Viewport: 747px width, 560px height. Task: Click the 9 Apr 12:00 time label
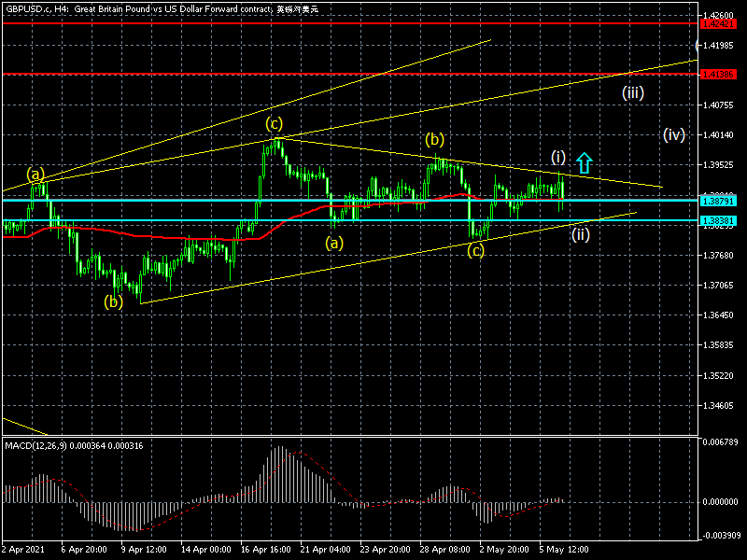pyautogui.click(x=144, y=549)
